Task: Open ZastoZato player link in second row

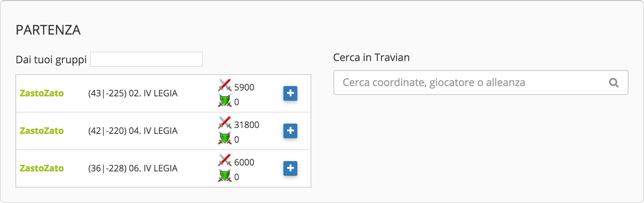Action: coord(42,131)
